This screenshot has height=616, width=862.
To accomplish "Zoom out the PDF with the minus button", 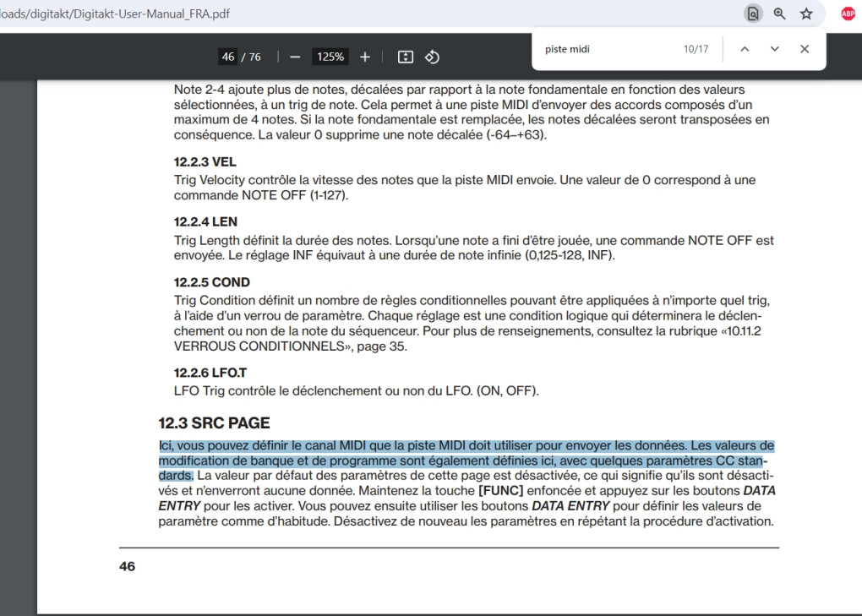I will [295, 57].
